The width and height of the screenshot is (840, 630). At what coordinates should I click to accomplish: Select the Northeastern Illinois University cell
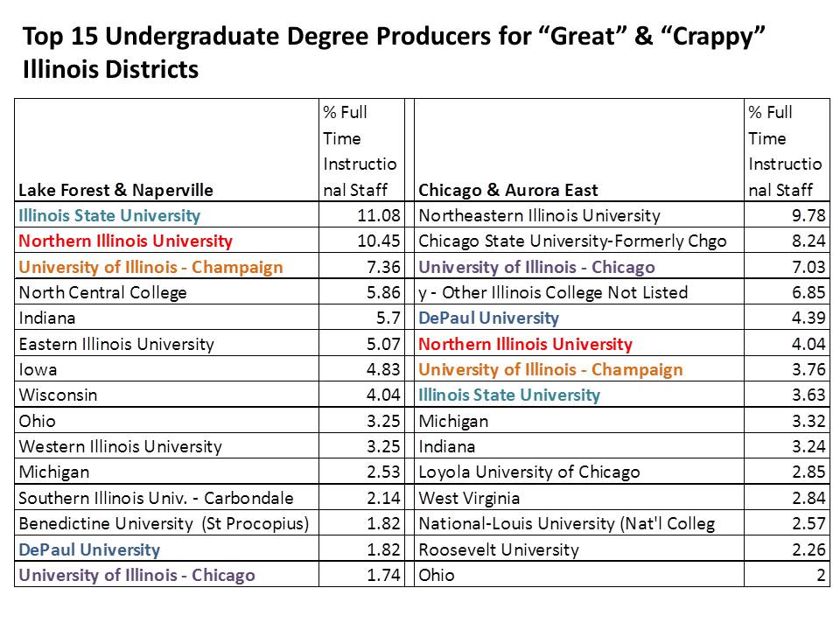coord(540,215)
